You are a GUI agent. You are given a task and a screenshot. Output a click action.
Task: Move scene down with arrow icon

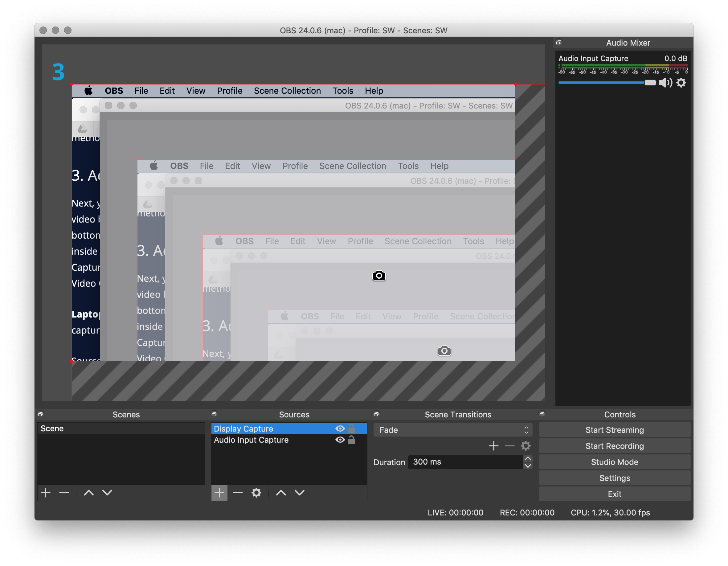[107, 493]
